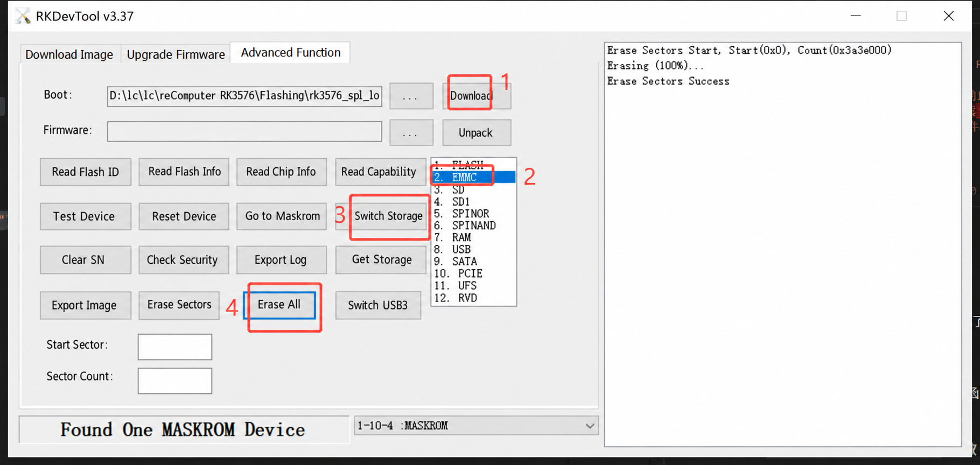Click Read Flash ID
Viewport: 980px width, 465px height.
(86, 172)
